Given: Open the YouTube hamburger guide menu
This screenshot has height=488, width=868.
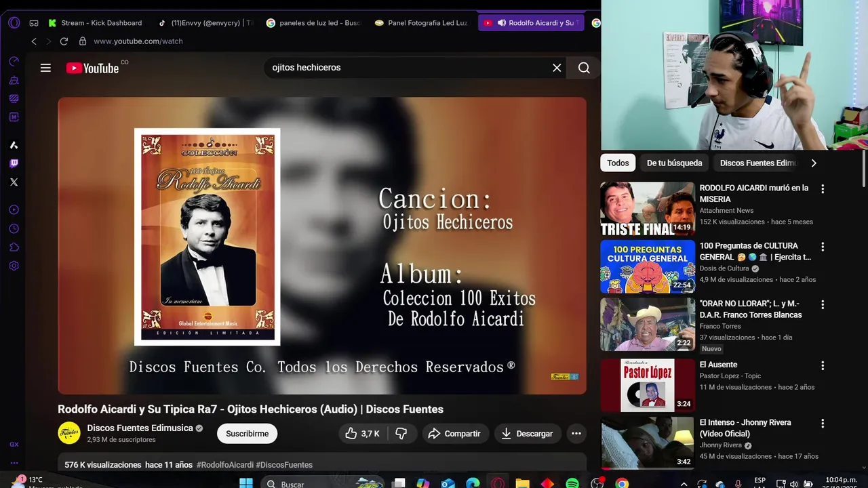Looking at the screenshot, I should pos(45,68).
